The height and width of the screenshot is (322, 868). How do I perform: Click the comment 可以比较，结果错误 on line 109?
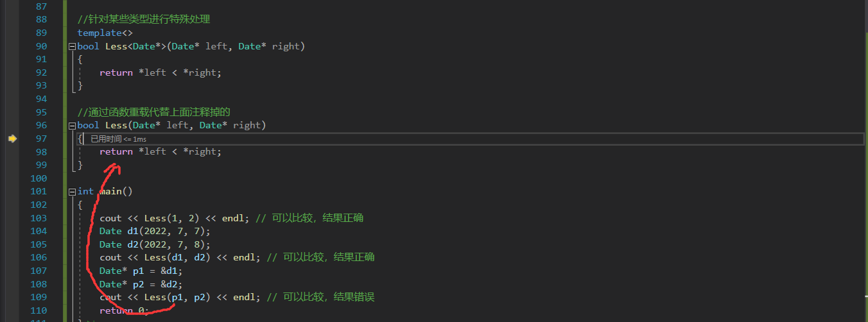coord(331,297)
